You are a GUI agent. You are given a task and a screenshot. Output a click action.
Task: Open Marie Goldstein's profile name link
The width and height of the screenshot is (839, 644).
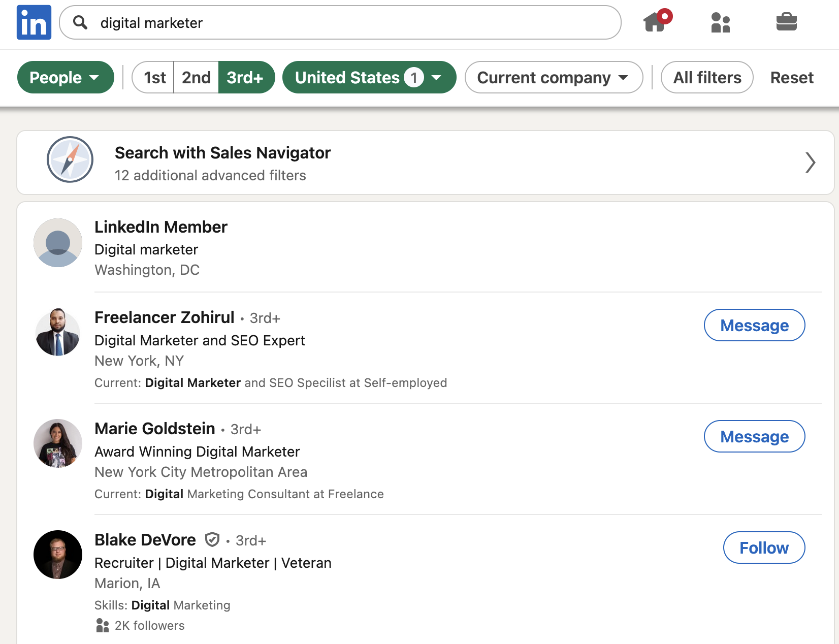(154, 429)
